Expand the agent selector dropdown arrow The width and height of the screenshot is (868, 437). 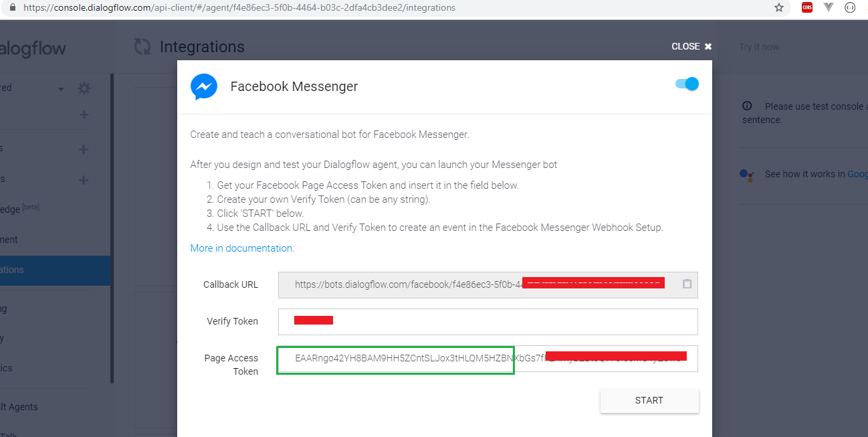(x=61, y=89)
